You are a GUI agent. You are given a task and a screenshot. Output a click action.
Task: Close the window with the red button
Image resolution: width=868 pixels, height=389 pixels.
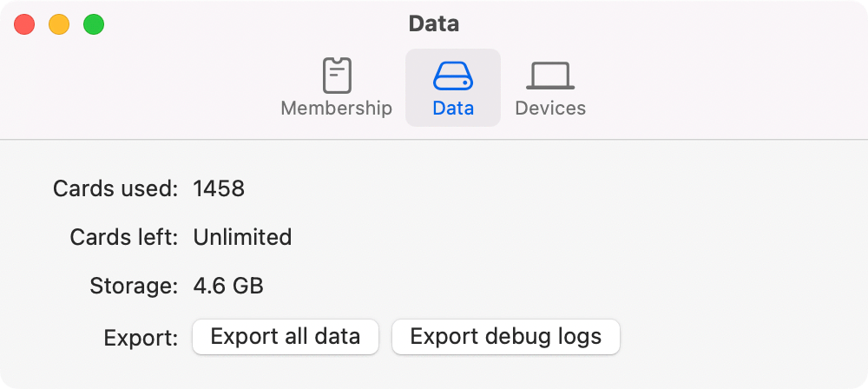(24, 24)
